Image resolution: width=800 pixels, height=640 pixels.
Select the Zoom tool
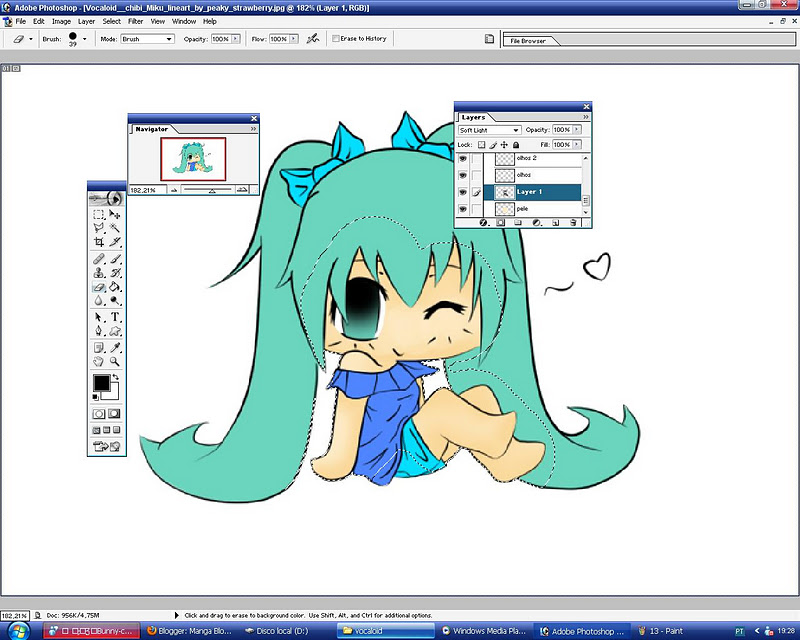tap(115, 361)
